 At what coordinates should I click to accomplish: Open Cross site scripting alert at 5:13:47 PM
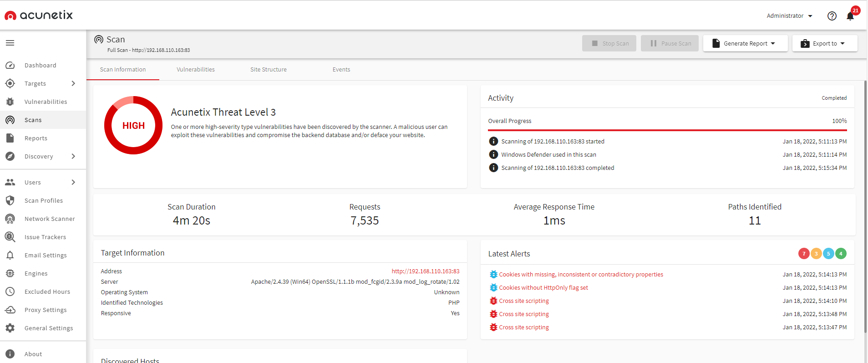point(524,327)
